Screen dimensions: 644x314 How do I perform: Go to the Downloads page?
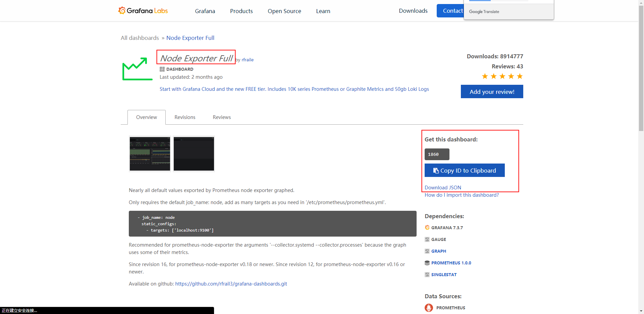413,11
